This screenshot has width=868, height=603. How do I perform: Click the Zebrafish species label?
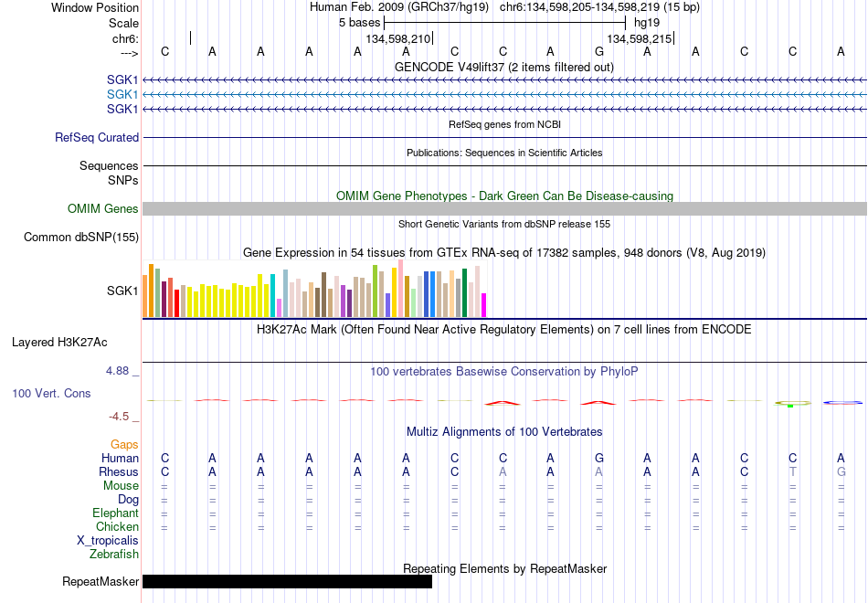[114, 554]
